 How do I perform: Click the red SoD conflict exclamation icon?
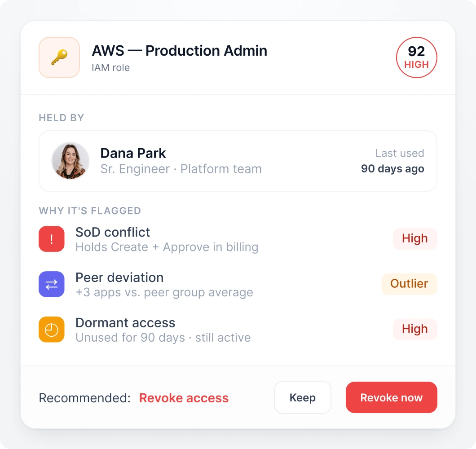point(52,239)
